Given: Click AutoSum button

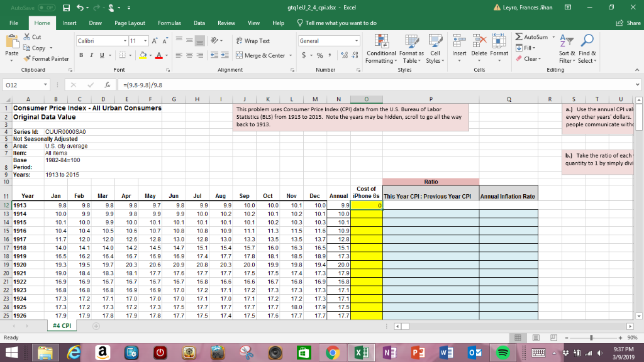Looking at the screenshot, I should (x=531, y=37).
